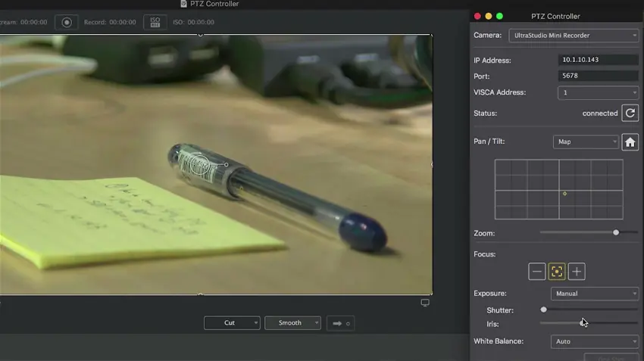Click the focus minus button
Viewport: 644px width, 361px height.
537,272
